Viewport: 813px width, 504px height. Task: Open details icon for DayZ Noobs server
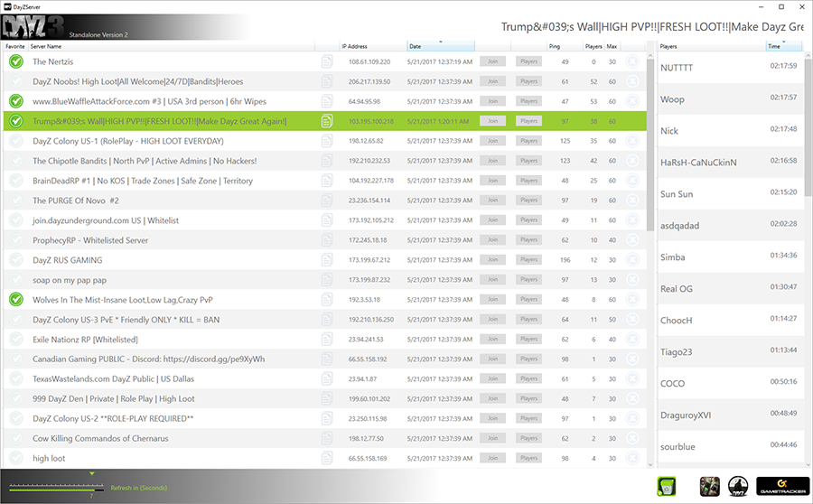pos(327,81)
